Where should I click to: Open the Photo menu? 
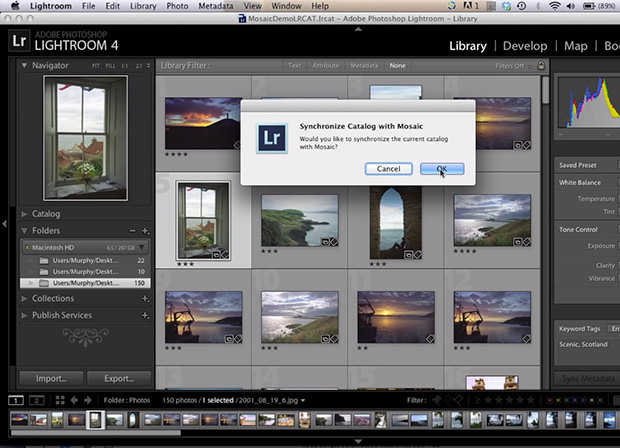[177, 6]
